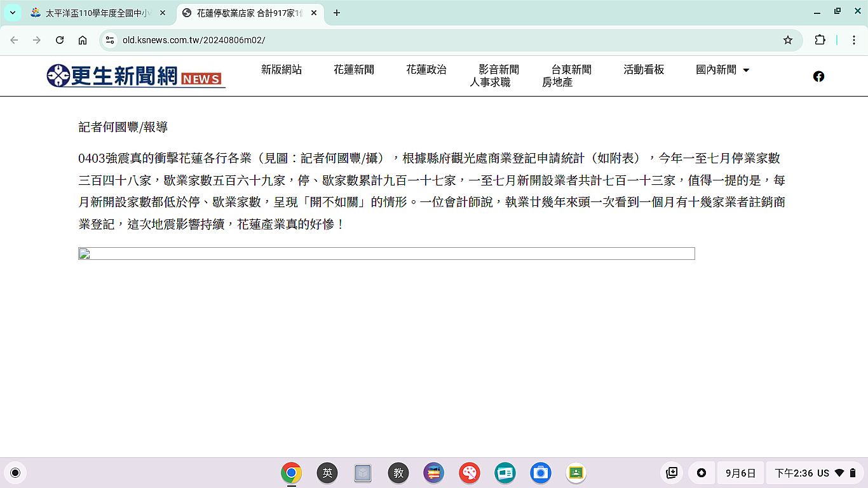View site information icon in address bar

pyautogui.click(x=110, y=40)
